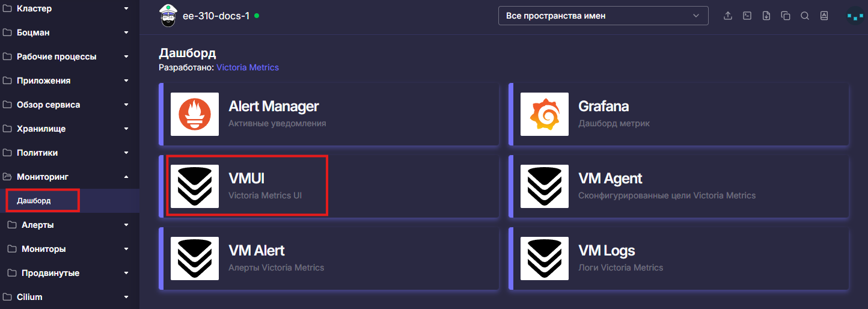Click the green cluster status dot
This screenshot has width=868, height=309.
point(257,16)
